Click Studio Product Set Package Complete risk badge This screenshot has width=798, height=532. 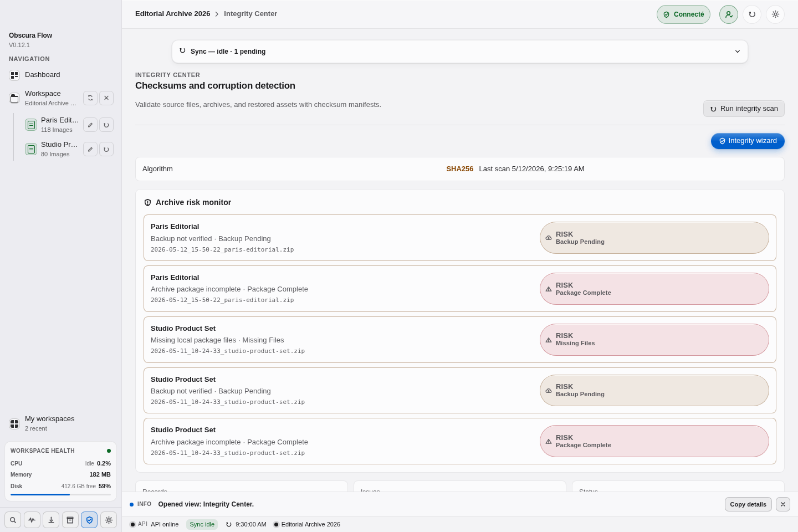(654, 441)
